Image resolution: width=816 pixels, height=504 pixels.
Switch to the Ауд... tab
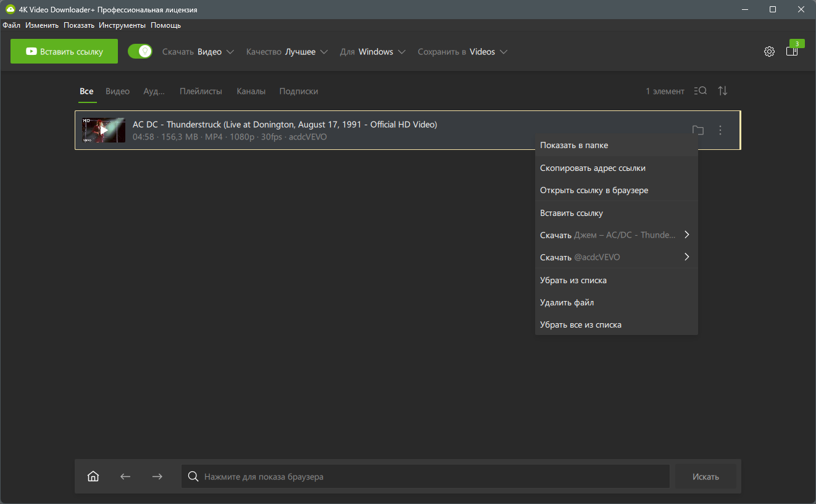154,91
